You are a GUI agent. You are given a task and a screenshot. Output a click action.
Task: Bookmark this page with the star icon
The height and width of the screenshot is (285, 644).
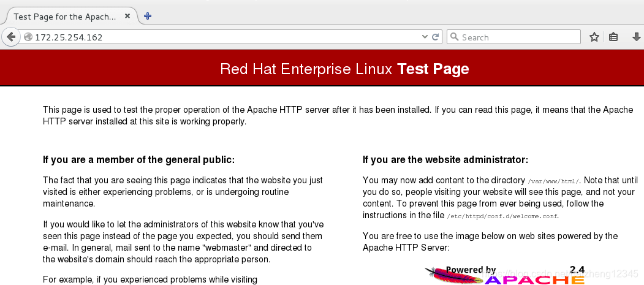(594, 37)
